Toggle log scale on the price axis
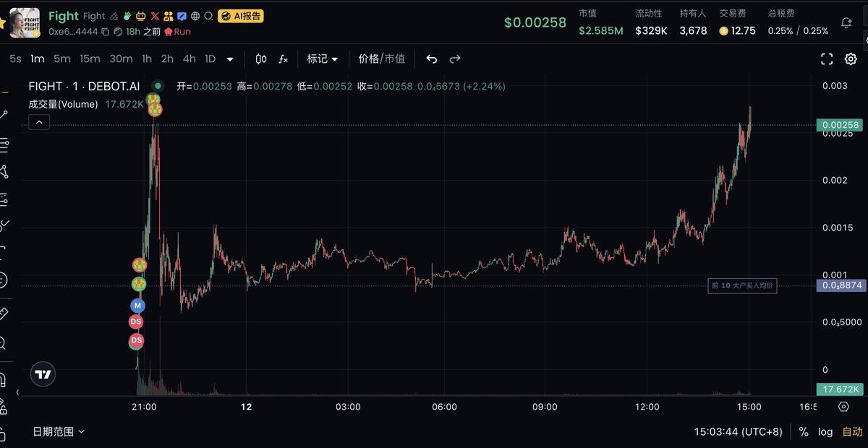Image resolution: width=868 pixels, height=448 pixels. [x=825, y=432]
